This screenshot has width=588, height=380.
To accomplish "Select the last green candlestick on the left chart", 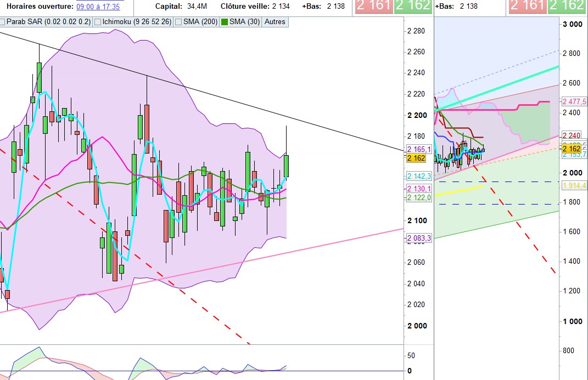I will [287, 166].
